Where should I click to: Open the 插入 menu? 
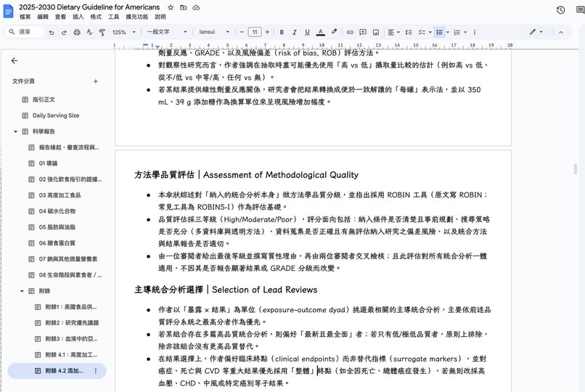point(78,17)
